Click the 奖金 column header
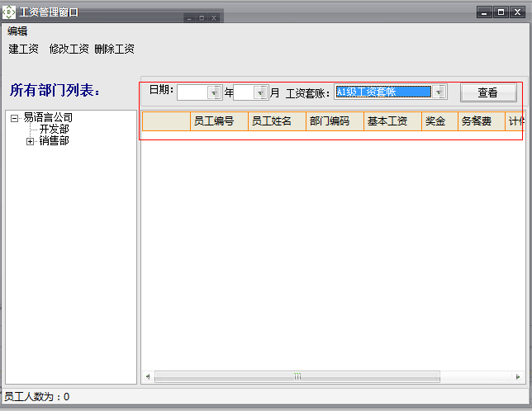 [439, 121]
